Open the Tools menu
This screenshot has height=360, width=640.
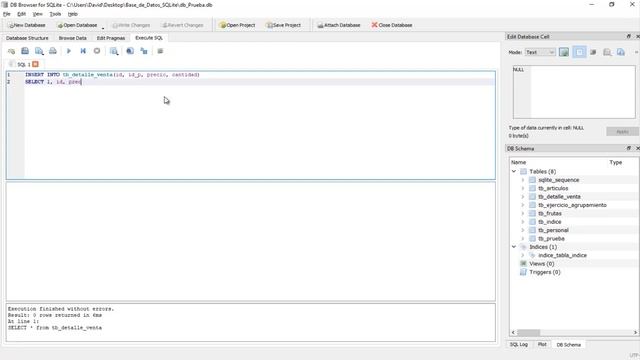(x=55, y=14)
